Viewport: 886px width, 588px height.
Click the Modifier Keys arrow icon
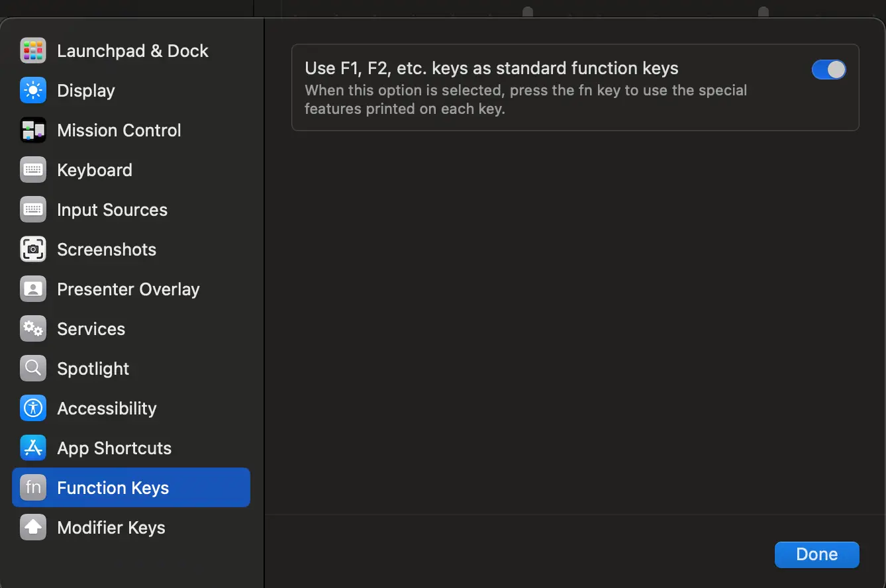tap(32, 528)
